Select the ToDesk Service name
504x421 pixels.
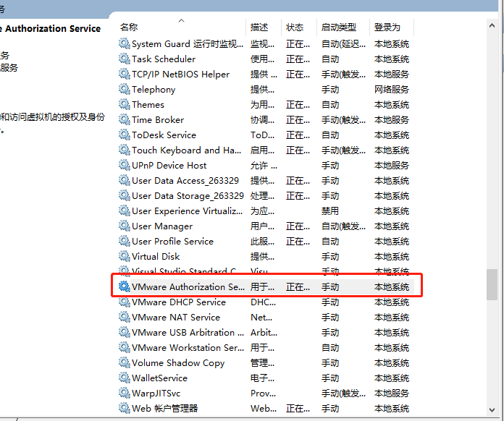pos(164,135)
